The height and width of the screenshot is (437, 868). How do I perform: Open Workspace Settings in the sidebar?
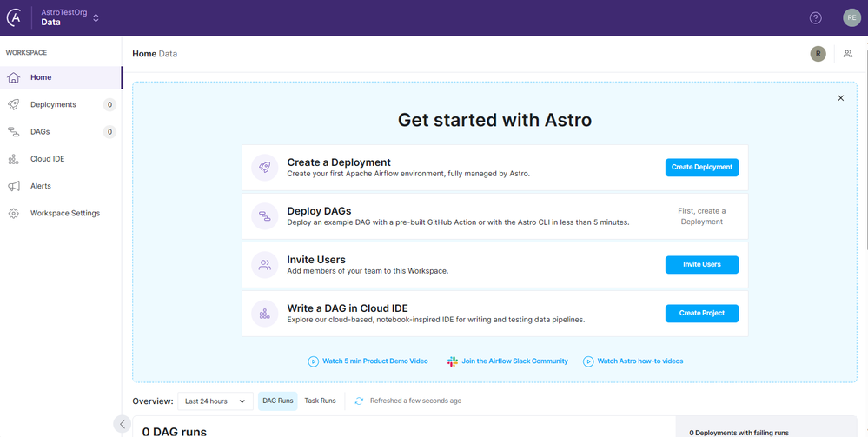click(61, 213)
